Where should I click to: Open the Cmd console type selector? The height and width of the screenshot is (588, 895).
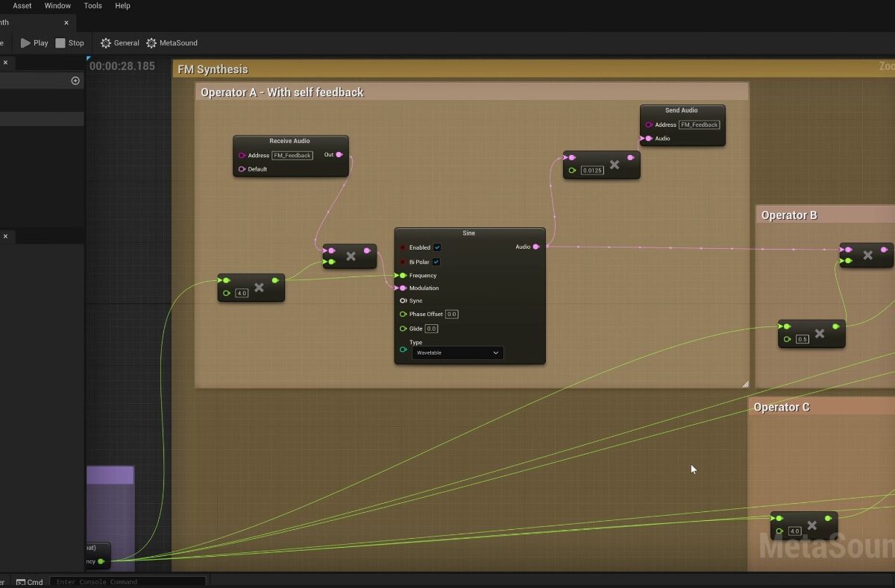point(30,582)
